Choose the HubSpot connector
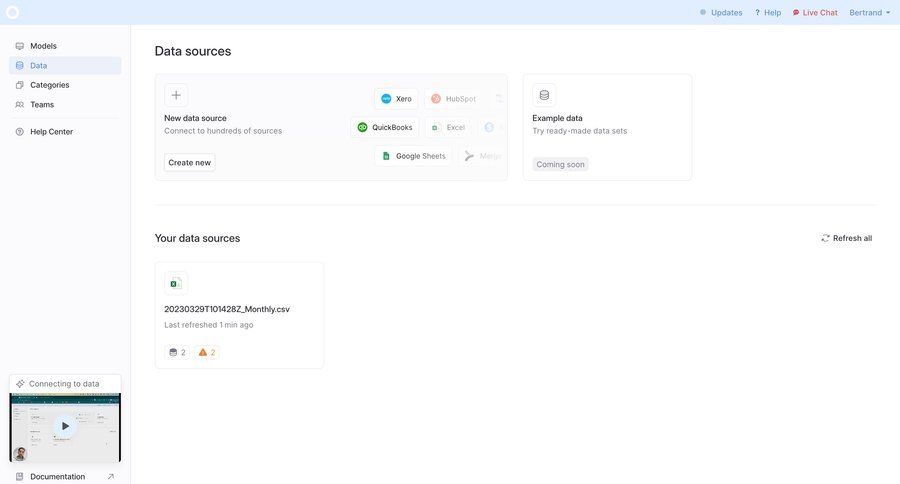Screen dimensions: 900x484 453,99
